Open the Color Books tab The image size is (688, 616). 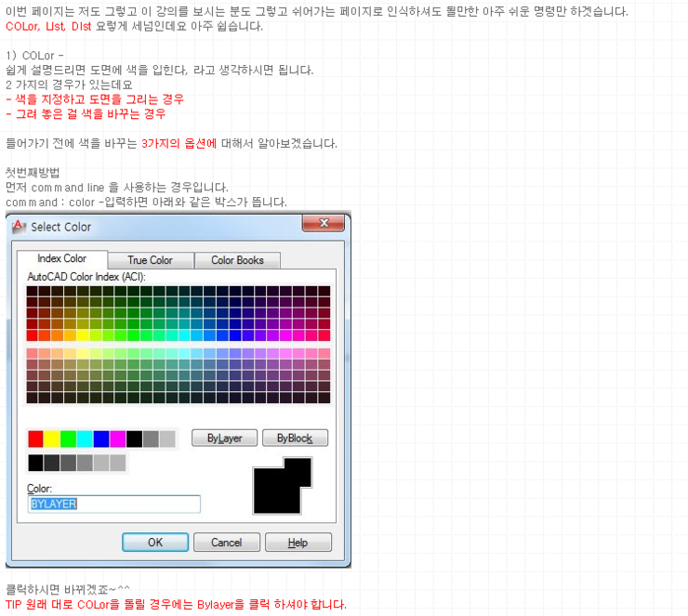pyautogui.click(x=237, y=260)
